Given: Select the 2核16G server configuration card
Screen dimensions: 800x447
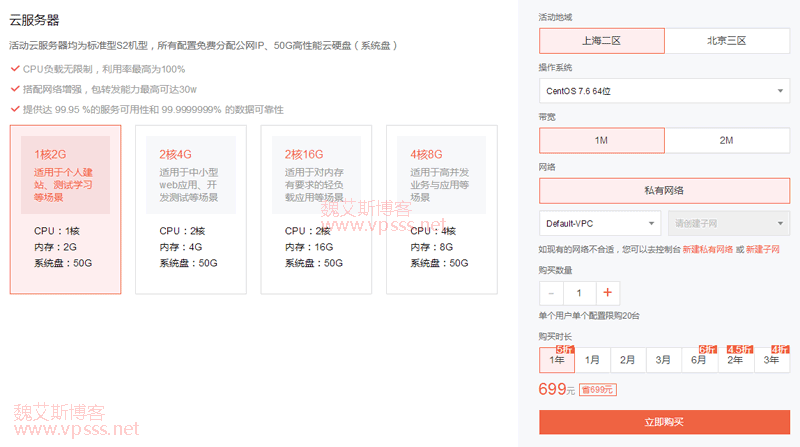Looking at the screenshot, I should [316, 210].
